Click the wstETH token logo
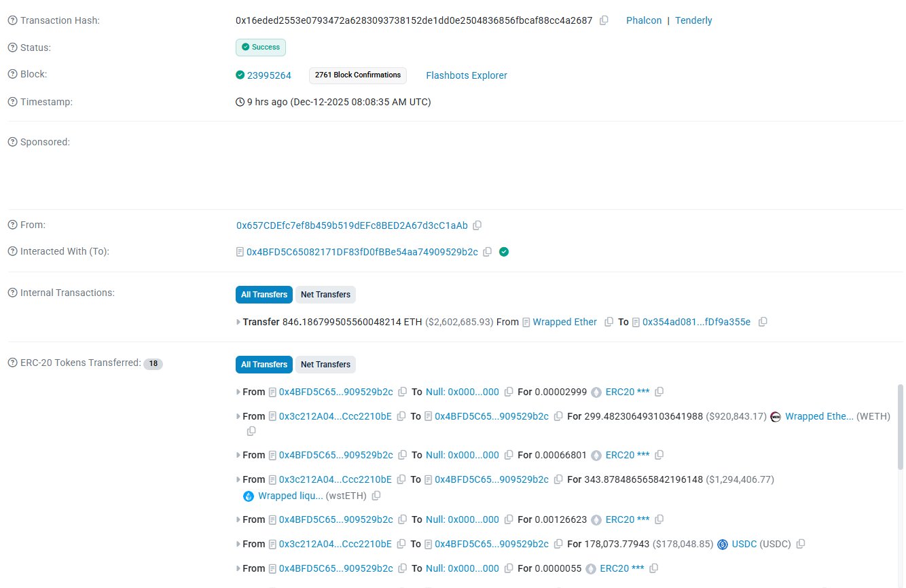 click(x=248, y=496)
